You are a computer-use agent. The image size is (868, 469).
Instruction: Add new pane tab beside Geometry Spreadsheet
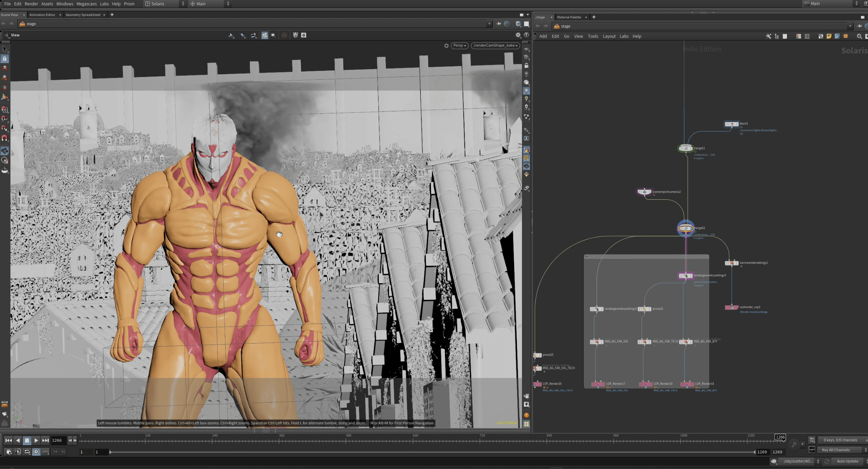coord(112,15)
